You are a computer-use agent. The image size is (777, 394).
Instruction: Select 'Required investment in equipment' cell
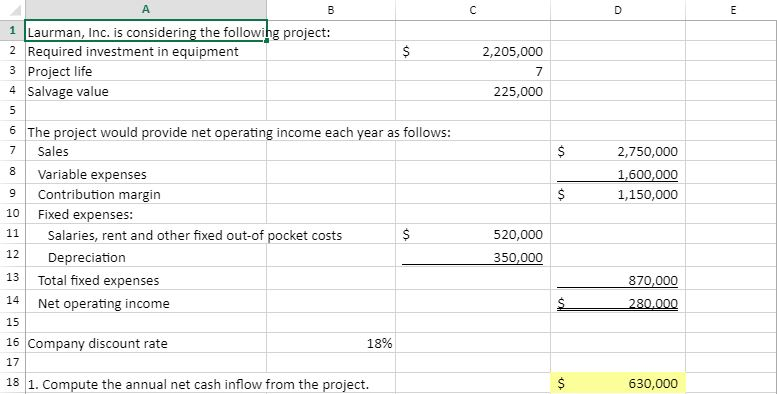(146, 51)
